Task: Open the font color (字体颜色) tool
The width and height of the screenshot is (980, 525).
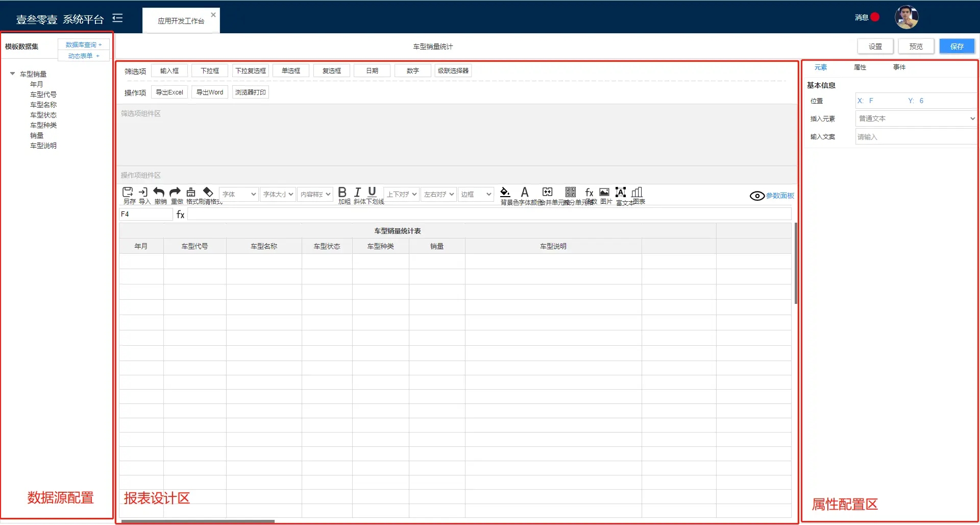Action: (x=524, y=192)
